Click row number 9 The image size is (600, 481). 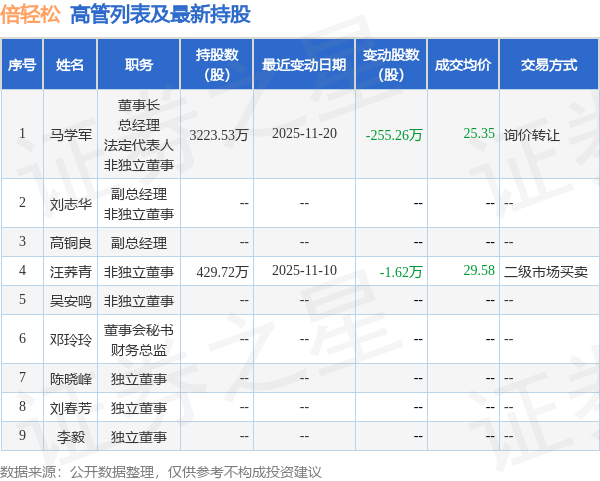(22, 435)
